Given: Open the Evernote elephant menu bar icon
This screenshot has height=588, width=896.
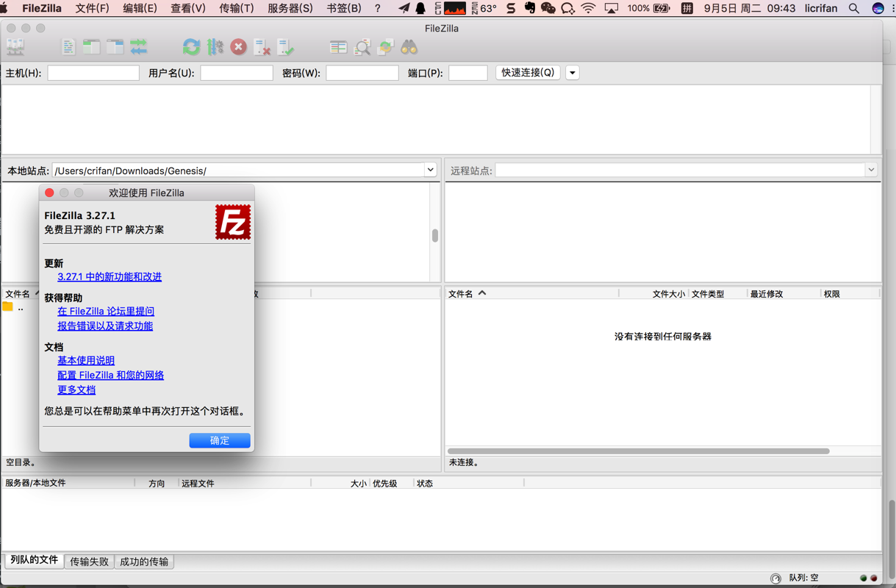Looking at the screenshot, I should (x=529, y=8).
